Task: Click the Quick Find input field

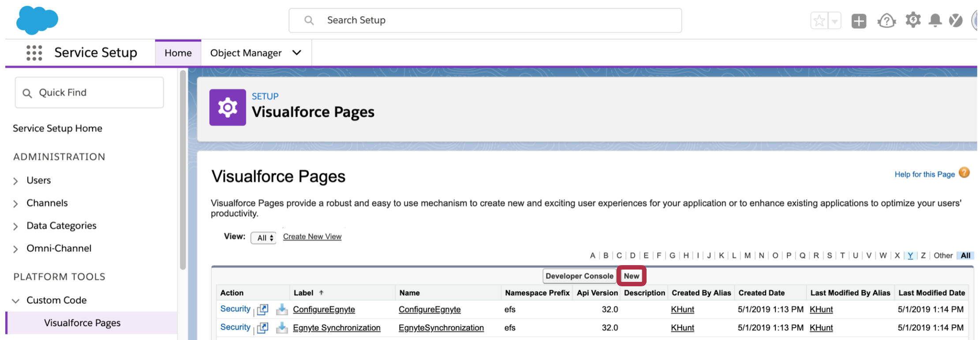Action: pos(89,92)
